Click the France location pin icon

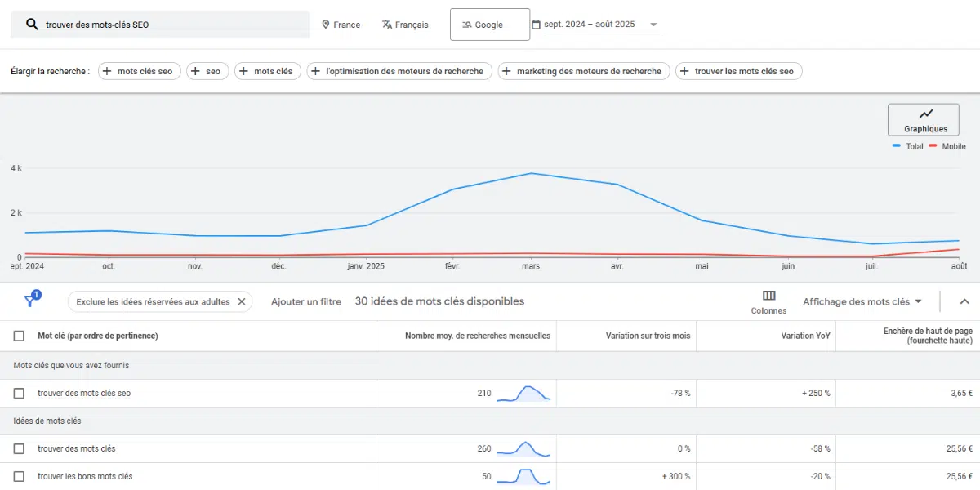[x=326, y=24]
